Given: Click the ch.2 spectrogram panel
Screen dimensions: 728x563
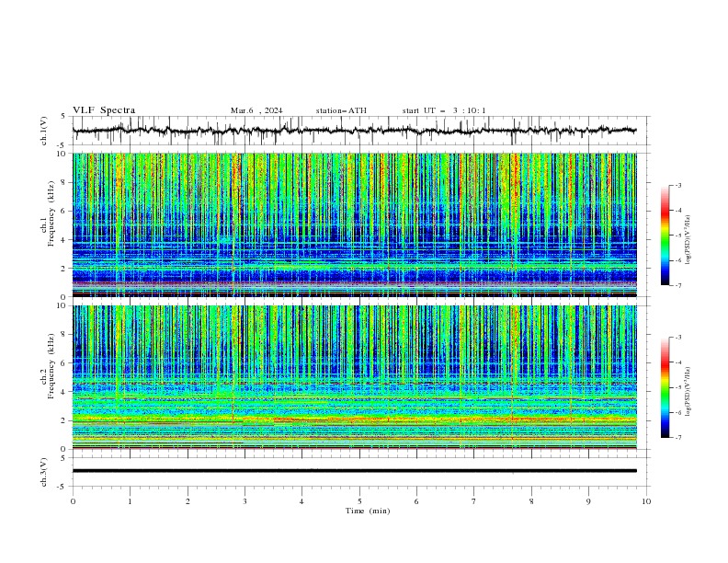Looking at the screenshot, I should pyautogui.click(x=355, y=377).
